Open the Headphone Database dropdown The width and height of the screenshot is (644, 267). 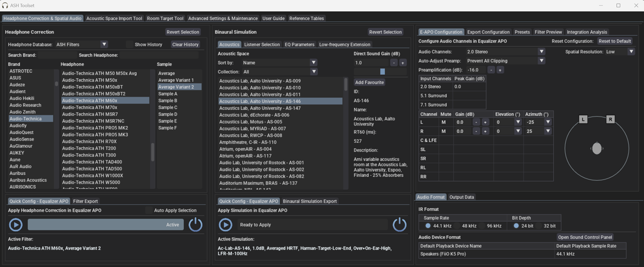tap(104, 44)
